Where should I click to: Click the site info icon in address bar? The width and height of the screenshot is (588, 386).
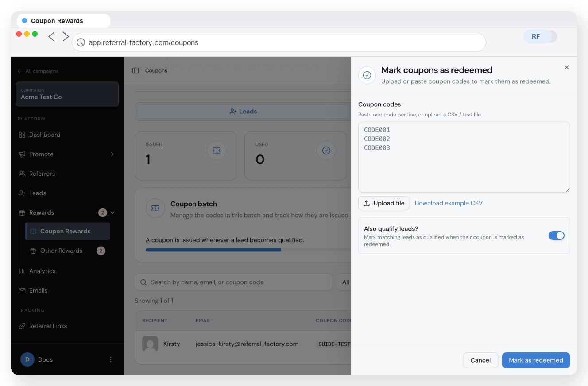pyautogui.click(x=81, y=42)
